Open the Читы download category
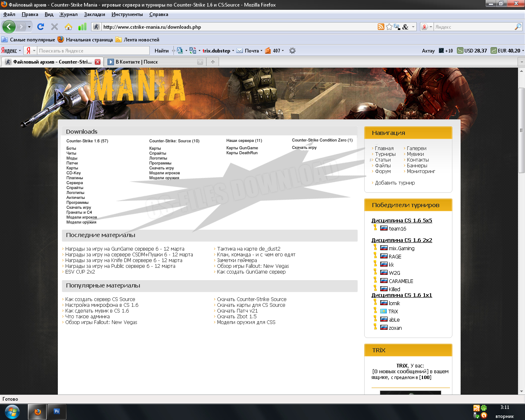The image size is (525, 420). [x=71, y=153]
